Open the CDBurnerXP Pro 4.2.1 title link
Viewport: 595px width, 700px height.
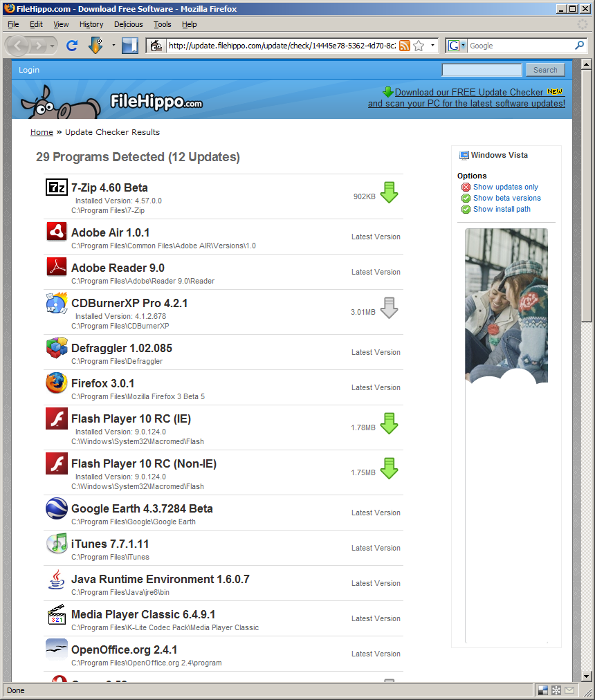129,304
